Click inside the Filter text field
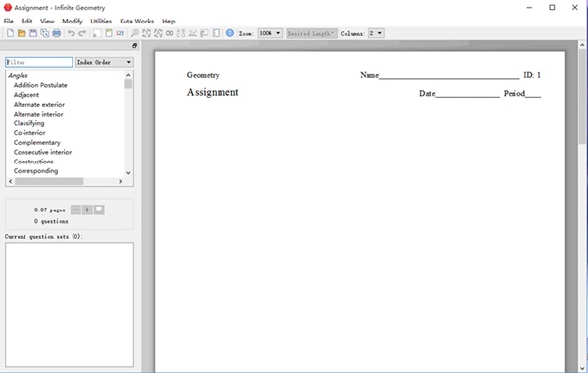588x373 pixels. coord(39,62)
